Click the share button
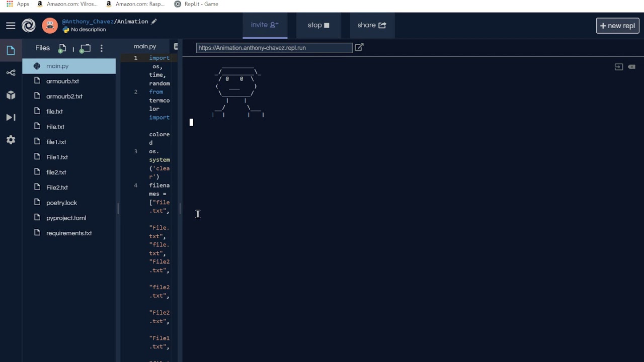644x362 pixels. pyautogui.click(x=372, y=25)
